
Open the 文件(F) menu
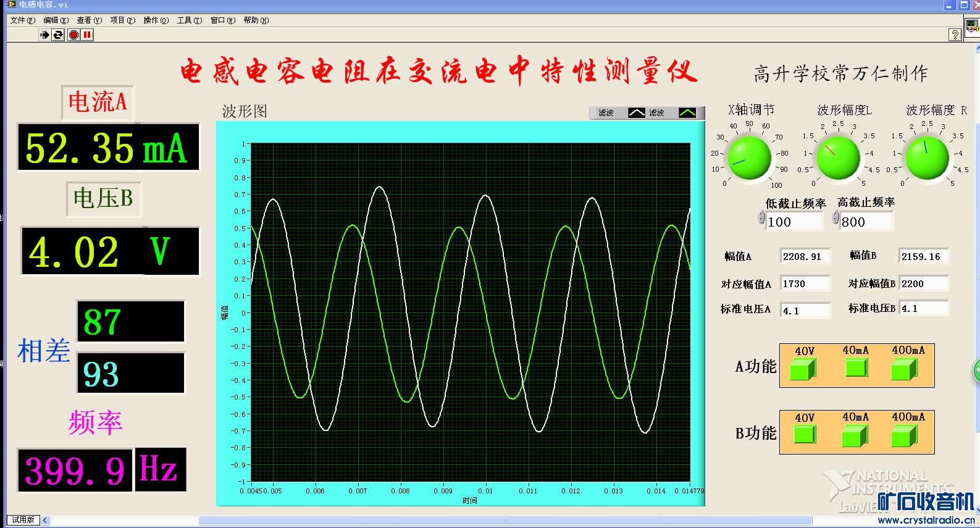point(23,20)
